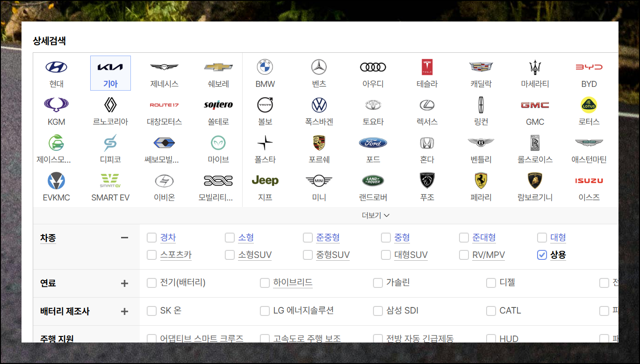Image resolution: width=640 pixels, height=364 pixels.
Task: Select the Hyundai (현대) brand logo
Action: pyautogui.click(x=56, y=67)
